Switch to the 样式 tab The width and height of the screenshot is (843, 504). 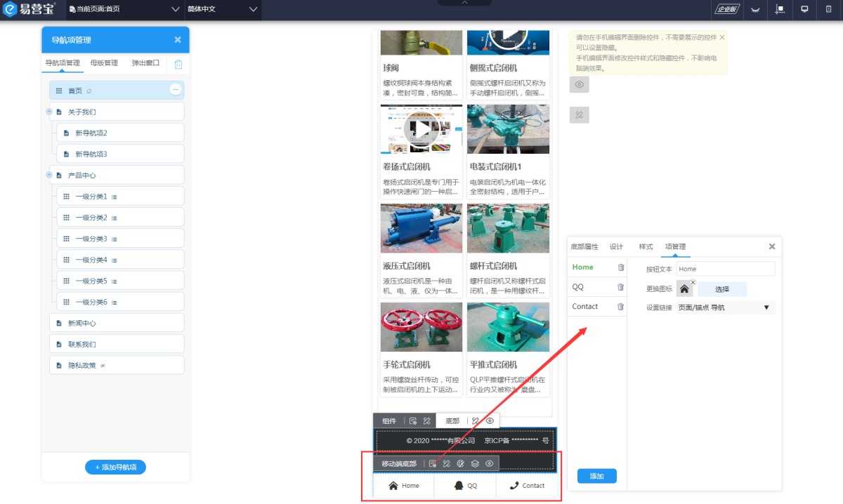tap(646, 247)
